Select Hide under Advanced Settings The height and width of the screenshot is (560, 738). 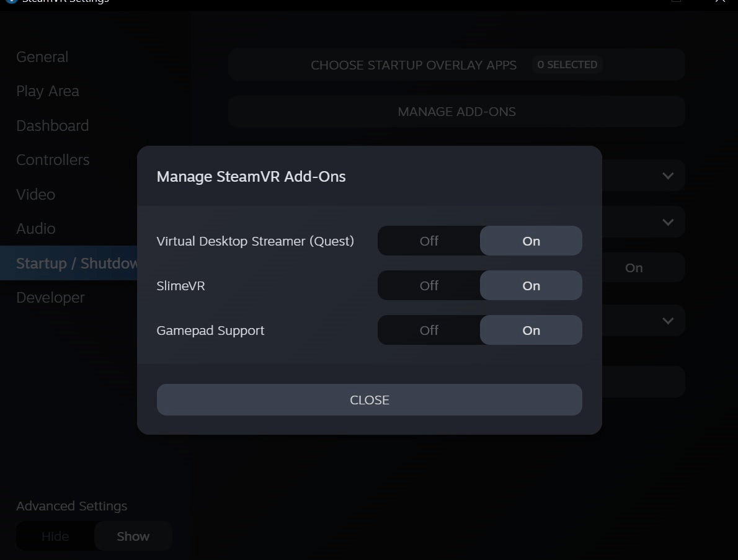(x=55, y=536)
